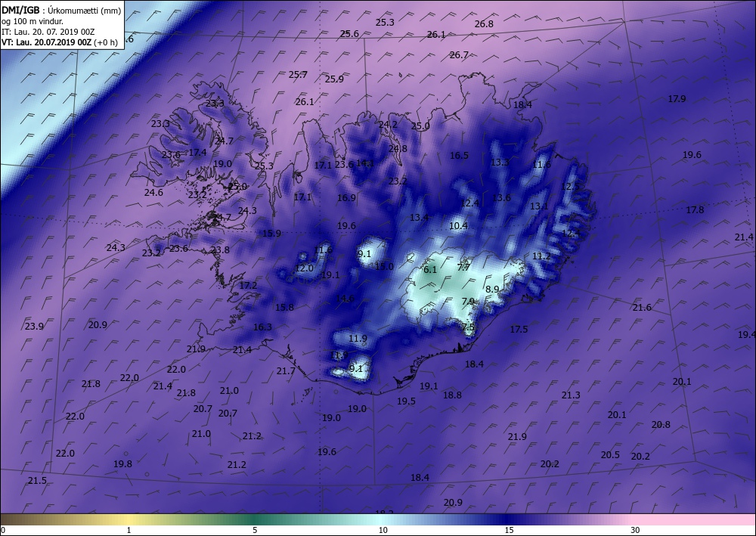Click the 16.9 value on the map

point(347,197)
